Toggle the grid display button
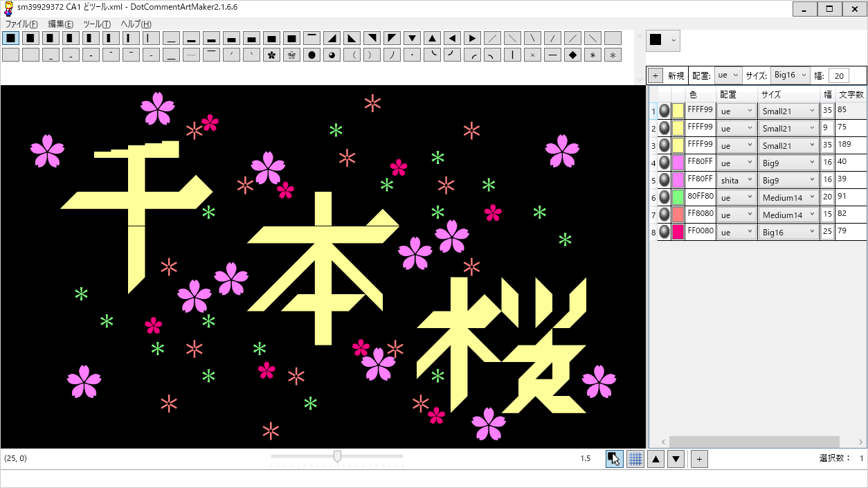Screen dimensions: 868x488 tap(635, 458)
